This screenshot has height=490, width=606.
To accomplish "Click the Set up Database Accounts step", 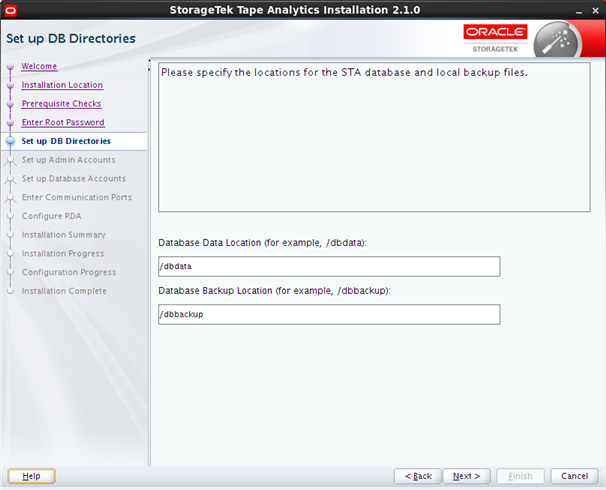I will pyautogui.click(x=73, y=179).
